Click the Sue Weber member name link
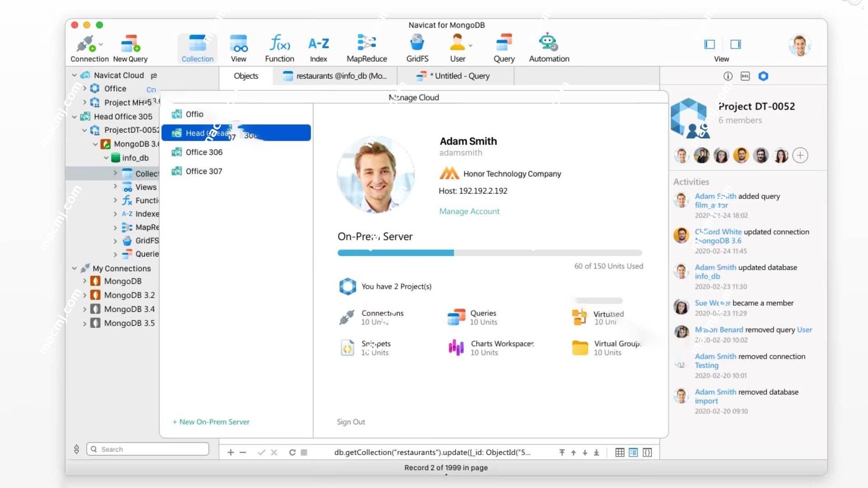The height and width of the screenshot is (488, 868). (712, 303)
